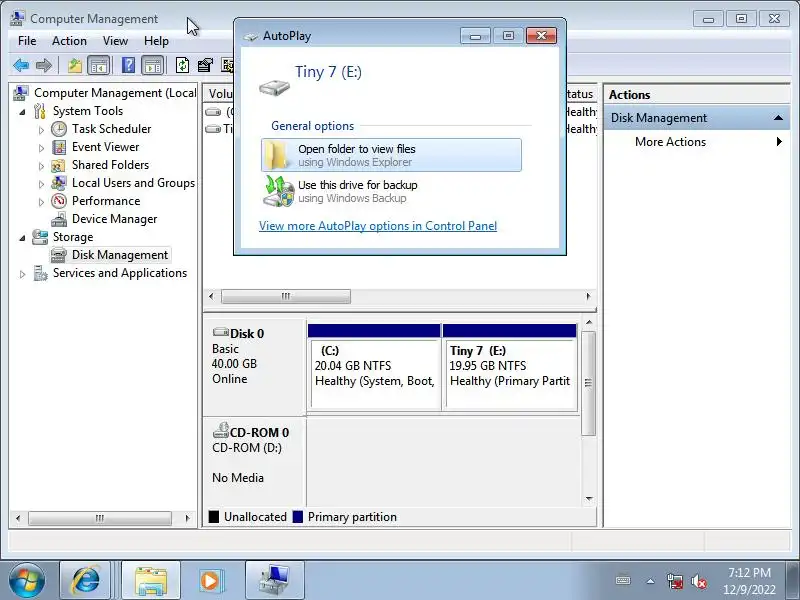
Task: Click Local Users and Groups icon
Action: 59,183
